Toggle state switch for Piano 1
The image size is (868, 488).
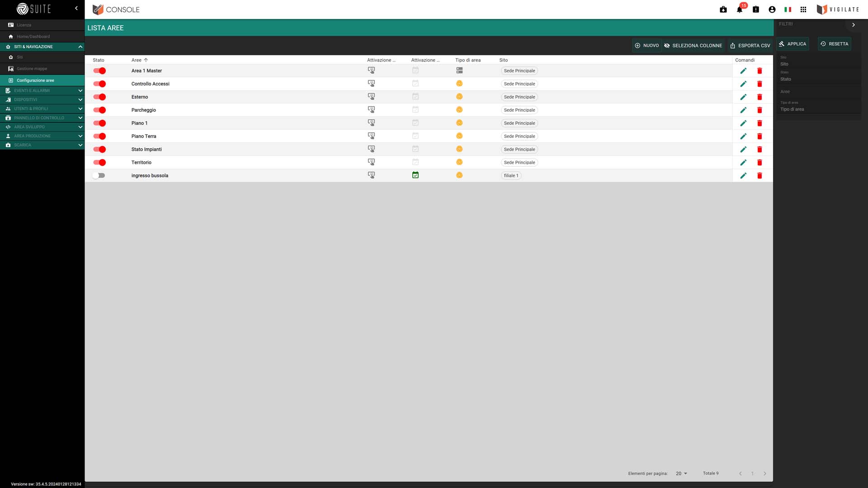click(99, 123)
